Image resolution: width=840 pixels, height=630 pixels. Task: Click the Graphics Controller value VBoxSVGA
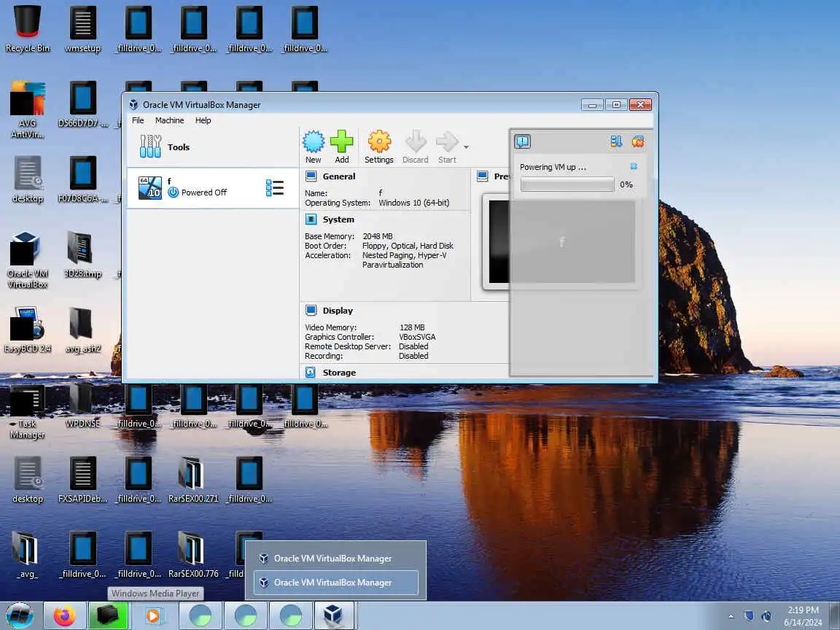417,337
